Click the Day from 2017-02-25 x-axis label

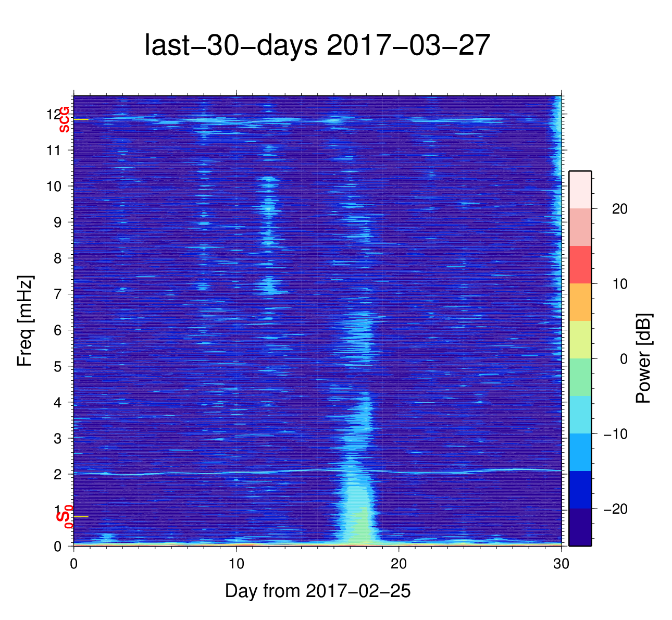click(x=318, y=591)
